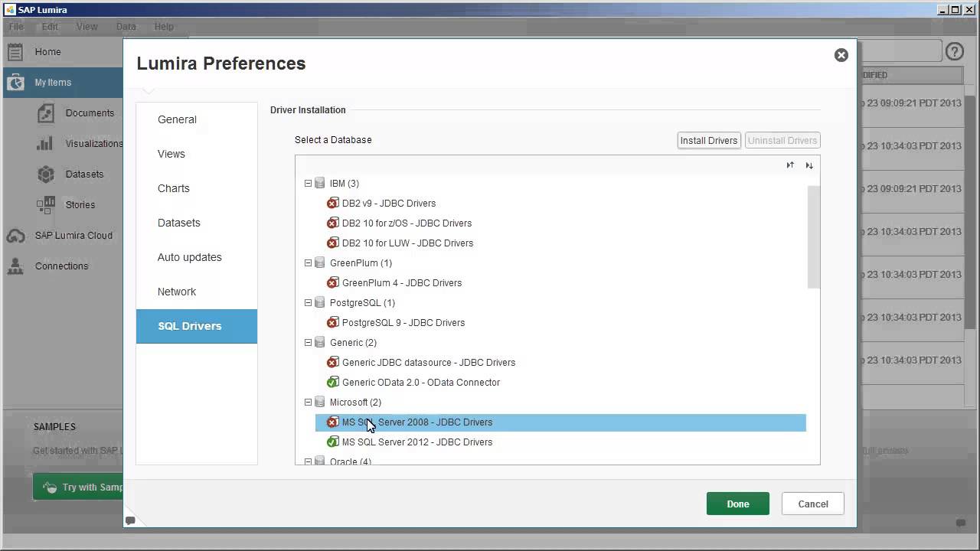Viewport: 980px width, 551px height.
Task: Click the green Done button
Action: point(738,504)
